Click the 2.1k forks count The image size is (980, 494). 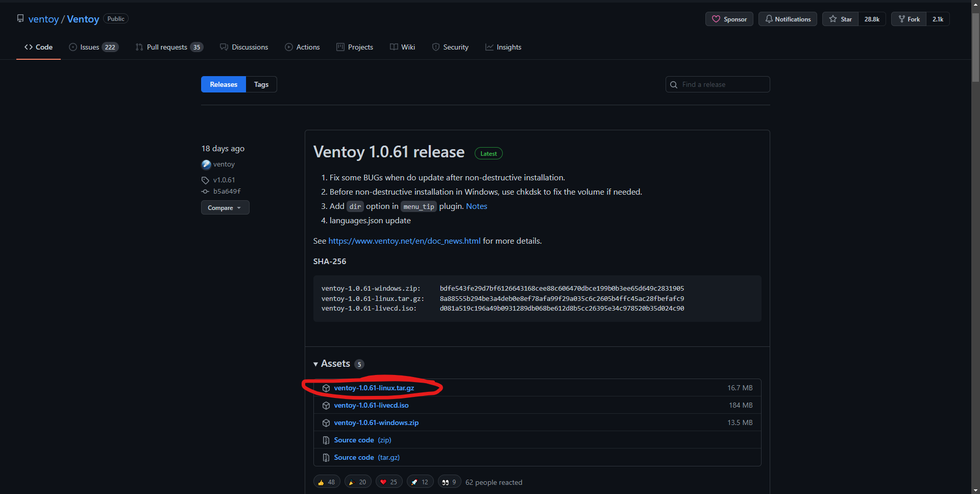(938, 19)
